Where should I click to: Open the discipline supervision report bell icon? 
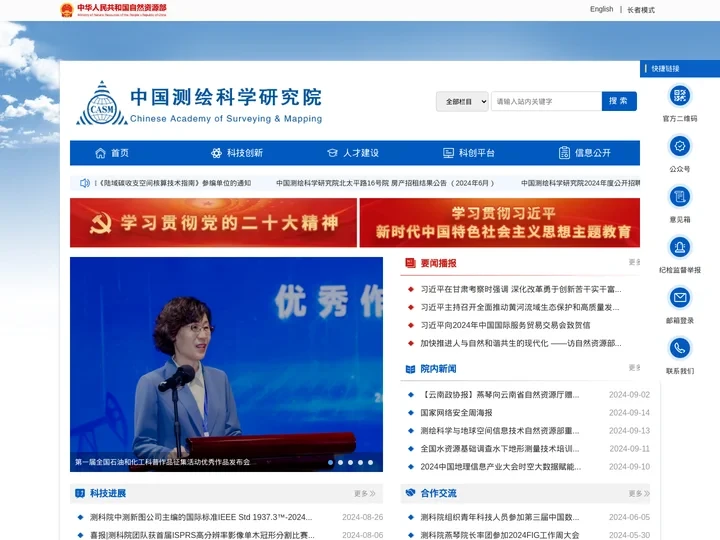pyautogui.click(x=680, y=248)
